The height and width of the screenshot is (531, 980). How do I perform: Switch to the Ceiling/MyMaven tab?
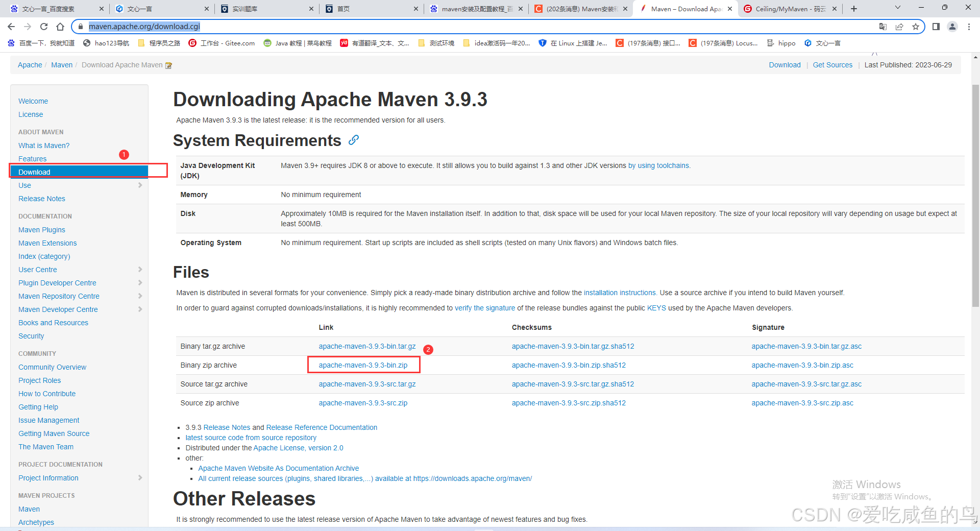[x=790, y=9]
